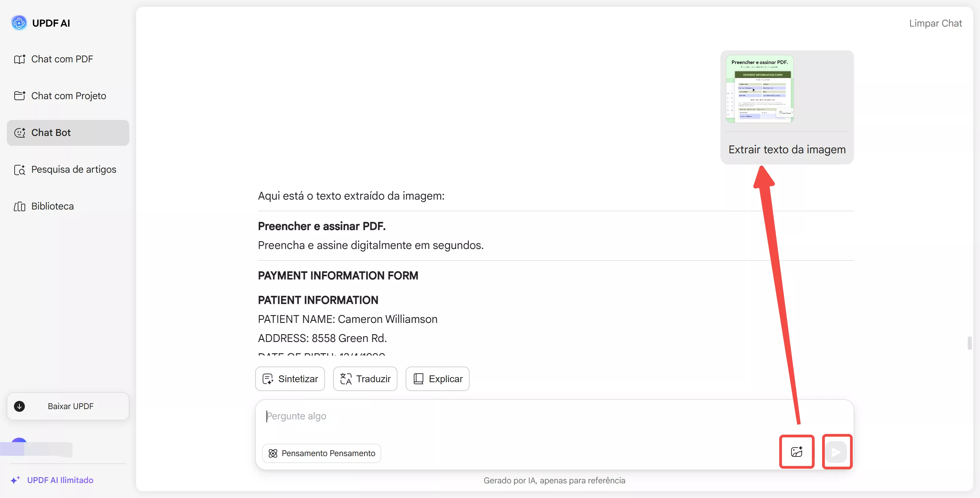Toggle the Pensamento thinking mode
Screen dimensions: 980x498
[x=322, y=453]
